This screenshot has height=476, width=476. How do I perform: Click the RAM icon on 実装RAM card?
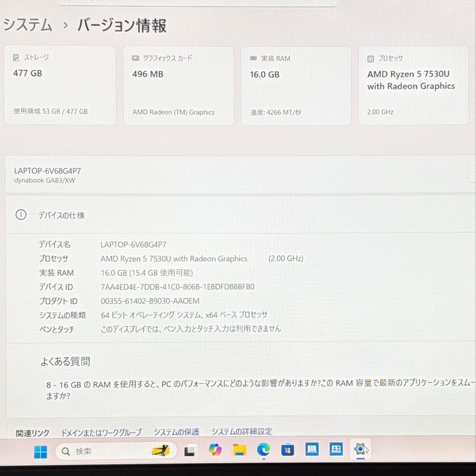253,58
